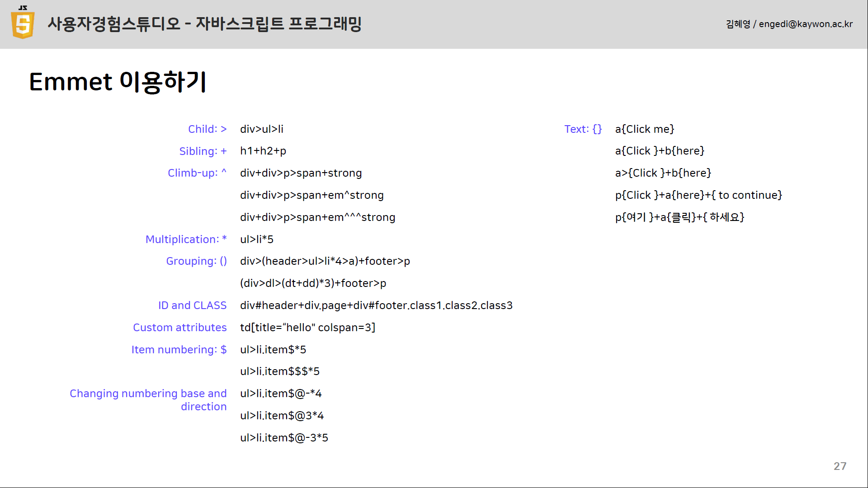Click slide page number 27
868x488 pixels.
[840, 466]
